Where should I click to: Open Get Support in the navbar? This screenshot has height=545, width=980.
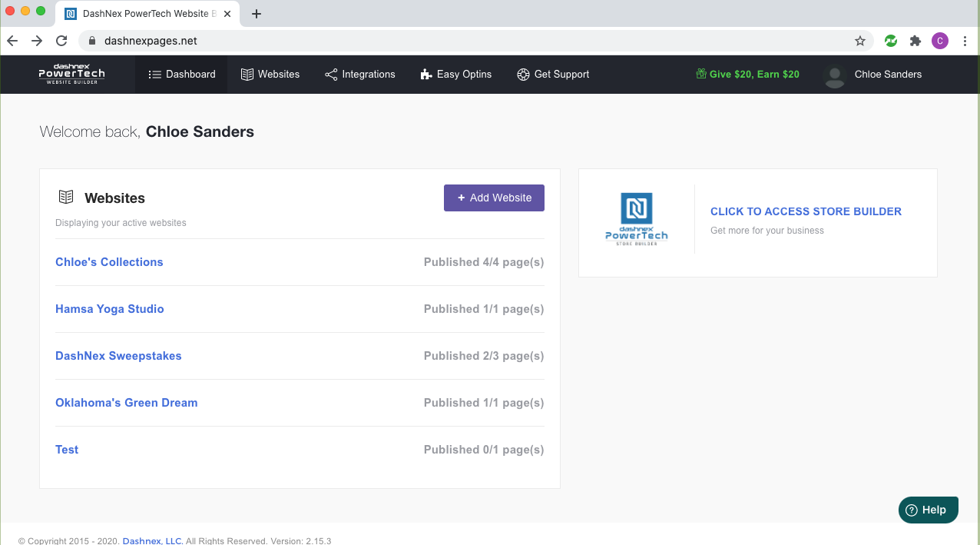553,75
